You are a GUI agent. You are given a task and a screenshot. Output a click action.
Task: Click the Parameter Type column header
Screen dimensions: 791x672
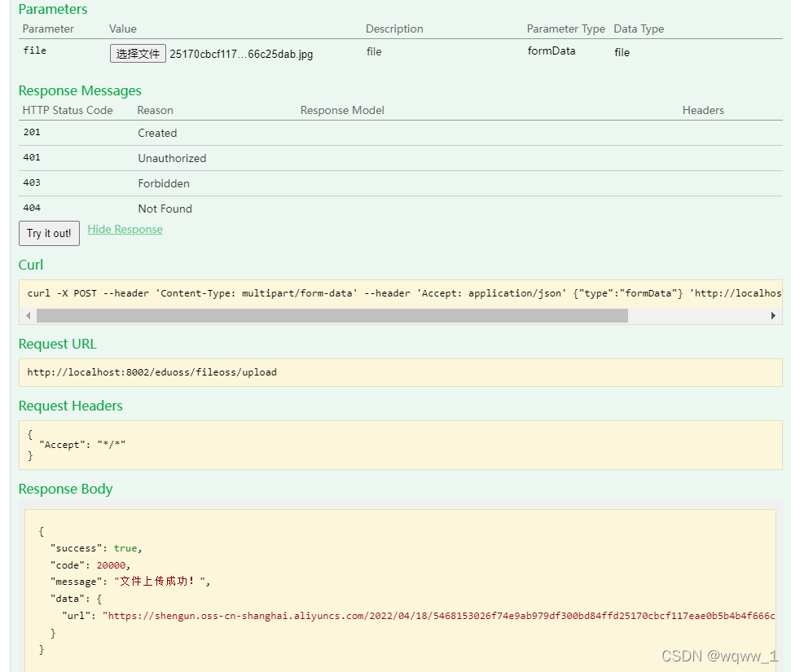(566, 29)
